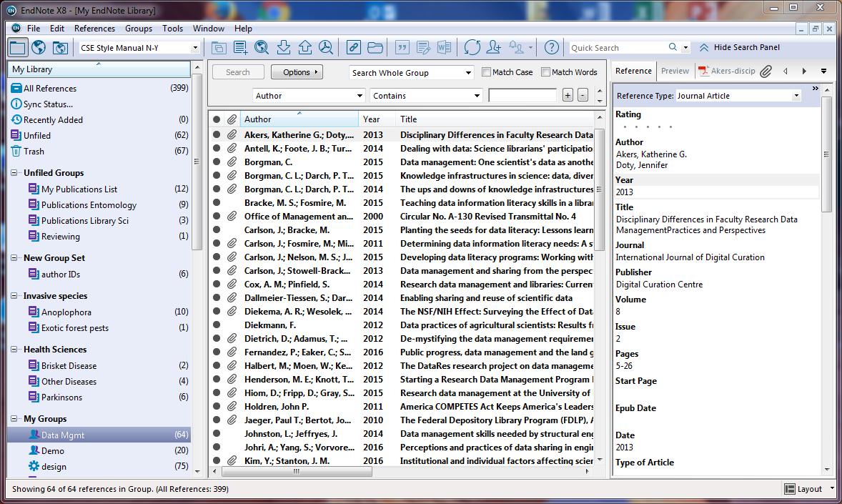Select the Parkinsons group
The height and width of the screenshot is (504, 842).
tap(61, 397)
